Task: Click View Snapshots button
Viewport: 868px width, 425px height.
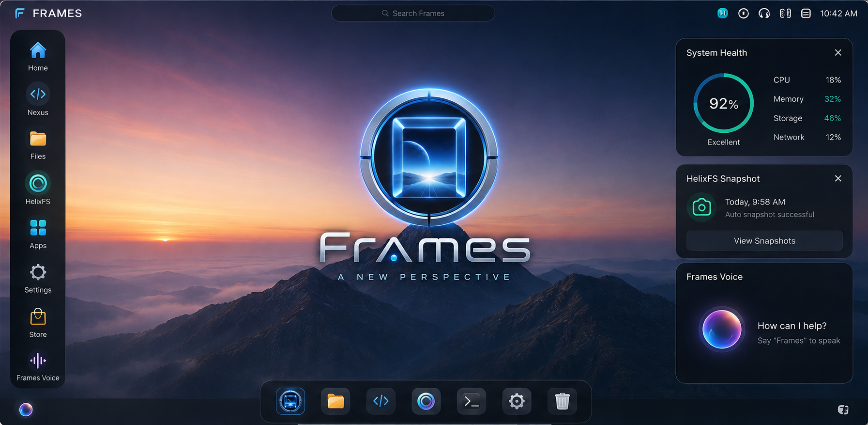Action: click(764, 241)
